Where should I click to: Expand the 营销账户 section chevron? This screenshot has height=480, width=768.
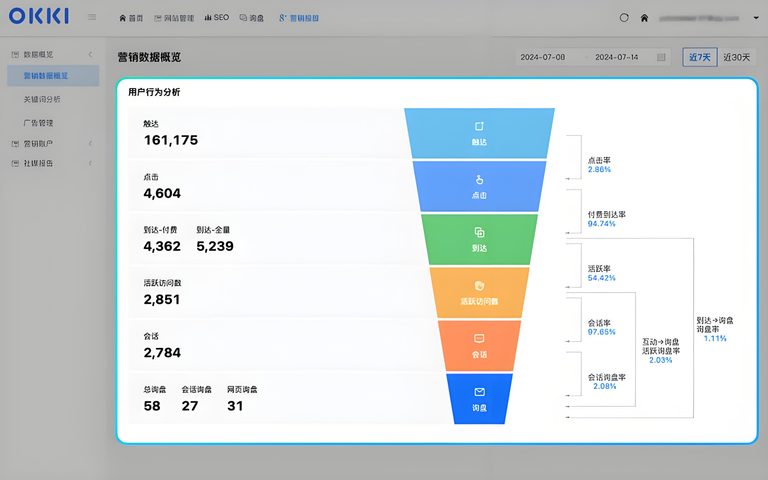click(91, 144)
